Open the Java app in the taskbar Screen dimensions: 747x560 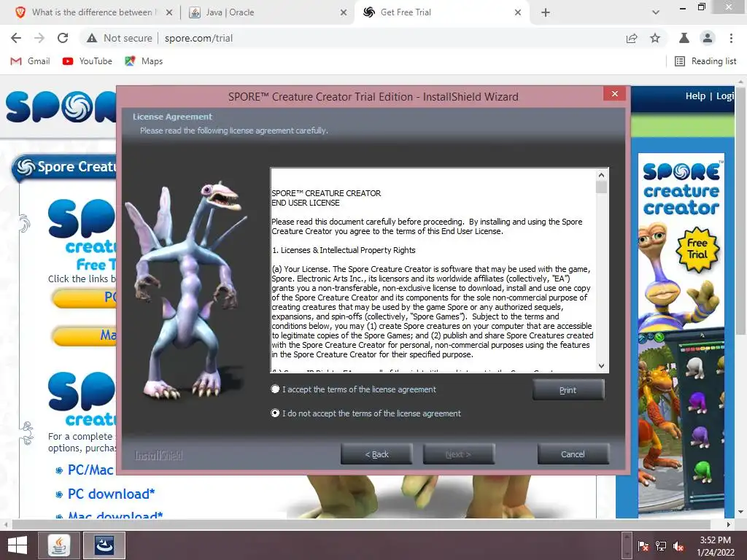tap(58, 545)
